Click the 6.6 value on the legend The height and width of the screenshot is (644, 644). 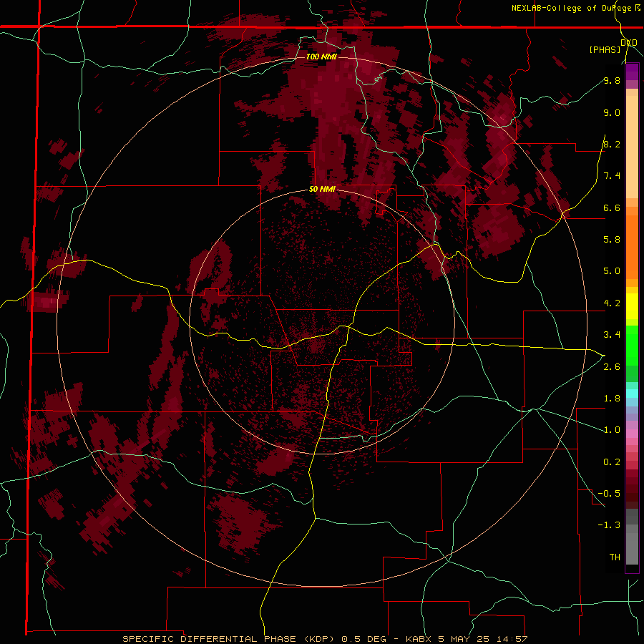point(612,208)
